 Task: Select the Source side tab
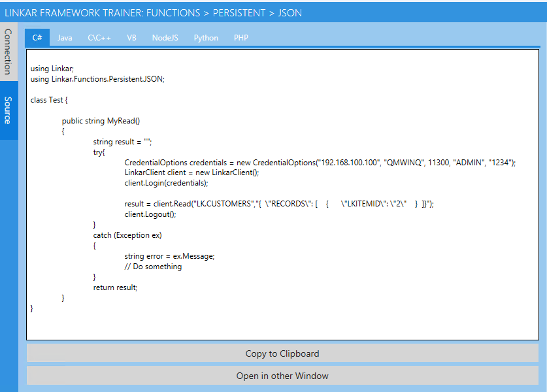point(8,110)
